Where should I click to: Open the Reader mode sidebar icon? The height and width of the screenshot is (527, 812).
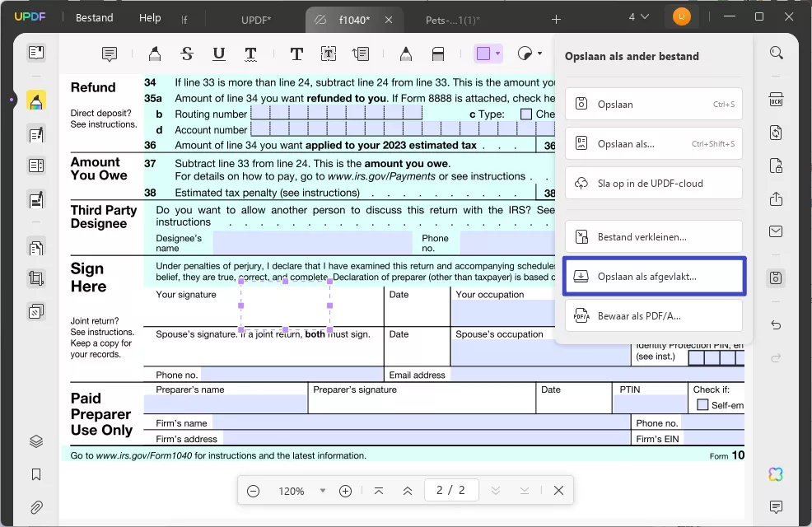pyautogui.click(x=36, y=53)
